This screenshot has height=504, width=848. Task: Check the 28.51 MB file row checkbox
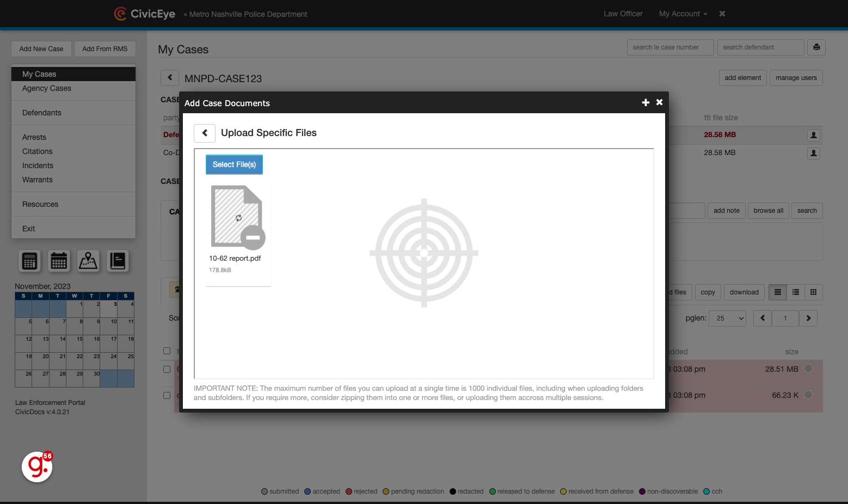click(x=167, y=369)
